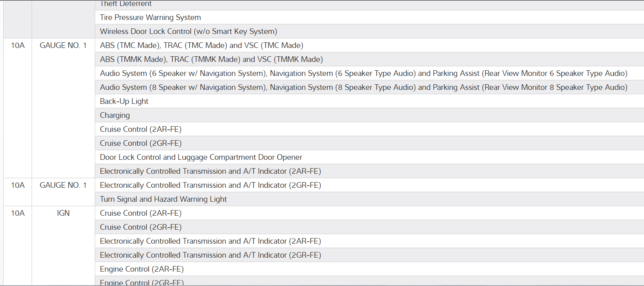This screenshot has width=644, height=286.
Task: Select the Audio System 8 Speaker row
Action: click(x=363, y=87)
